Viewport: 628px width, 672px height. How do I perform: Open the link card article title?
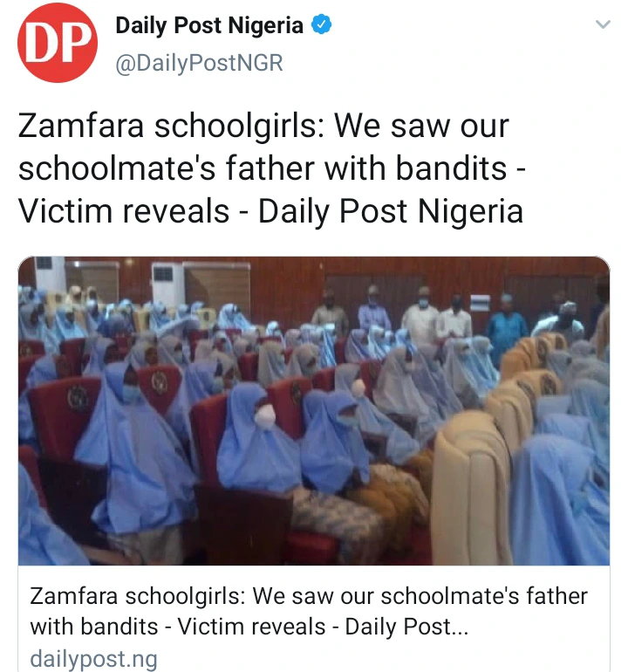[x=309, y=611]
